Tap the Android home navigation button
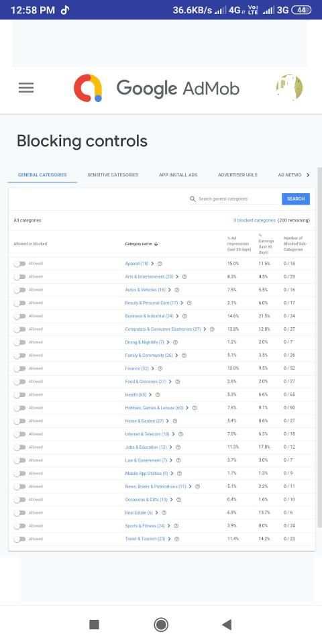This screenshot has height=644, width=322. [x=161, y=625]
